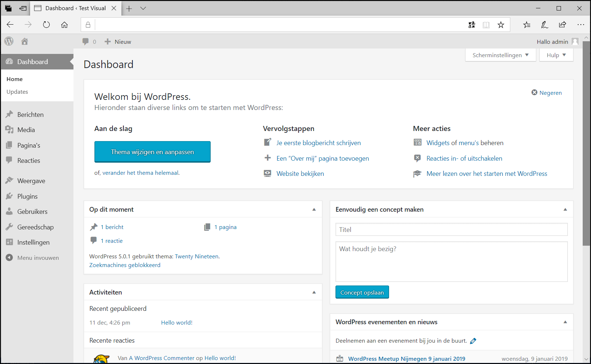Close the Dashboard browser tab
The height and width of the screenshot is (364, 591).
(x=114, y=8)
